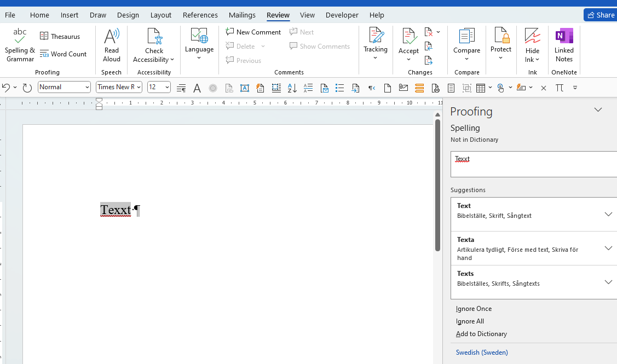Click the document with envelope icon
Image resolution: width=617 pixels, height=364 pixels.
coord(324,88)
